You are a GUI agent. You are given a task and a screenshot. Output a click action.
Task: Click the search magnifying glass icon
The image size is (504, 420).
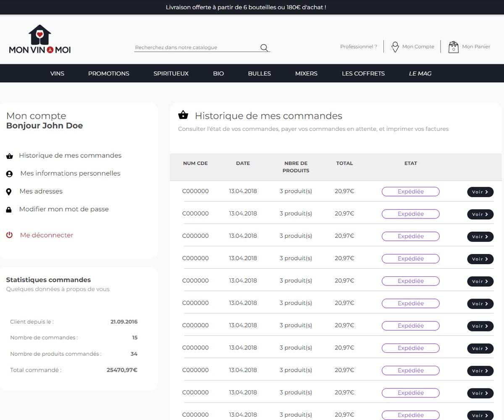pyautogui.click(x=264, y=47)
